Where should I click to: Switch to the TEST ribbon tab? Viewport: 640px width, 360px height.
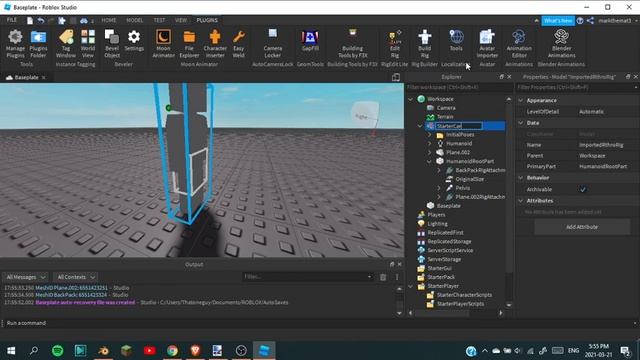click(159, 20)
